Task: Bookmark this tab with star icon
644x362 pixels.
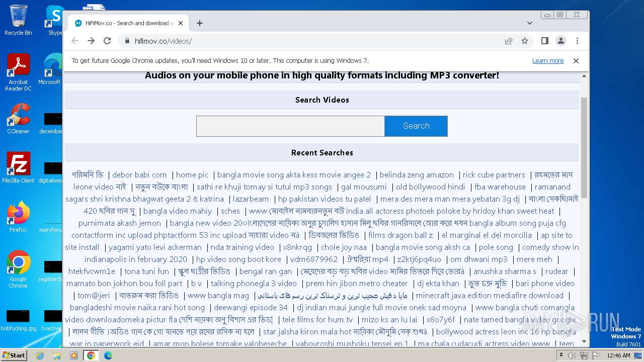Action: (525, 41)
